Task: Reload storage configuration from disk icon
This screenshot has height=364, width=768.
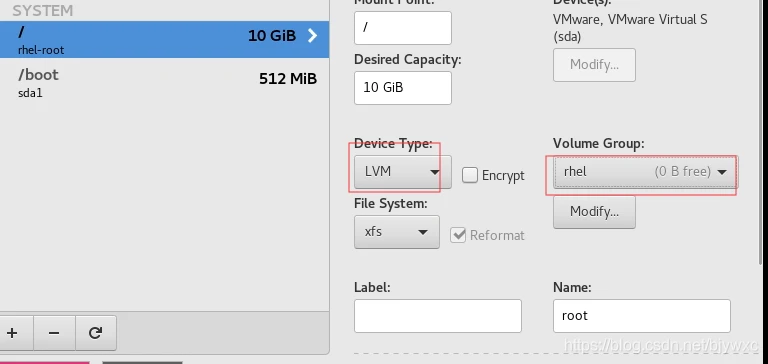Action: tap(96, 333)
